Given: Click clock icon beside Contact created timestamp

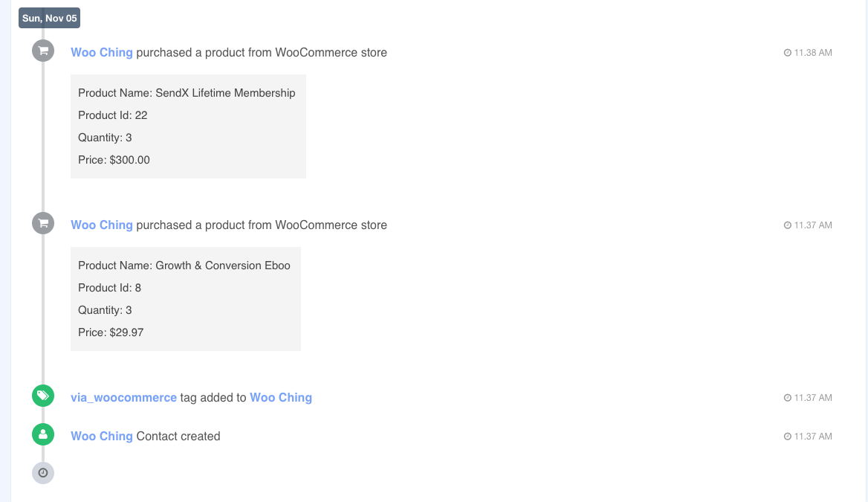Looking at the screenshot, I should point(787,437).
